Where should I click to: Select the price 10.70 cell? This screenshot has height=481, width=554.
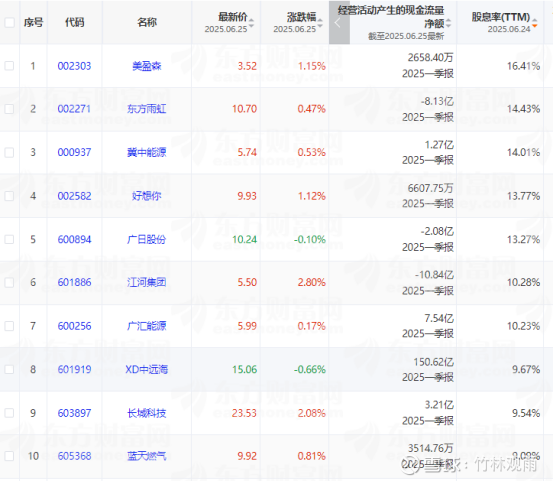tap(244, 109)
